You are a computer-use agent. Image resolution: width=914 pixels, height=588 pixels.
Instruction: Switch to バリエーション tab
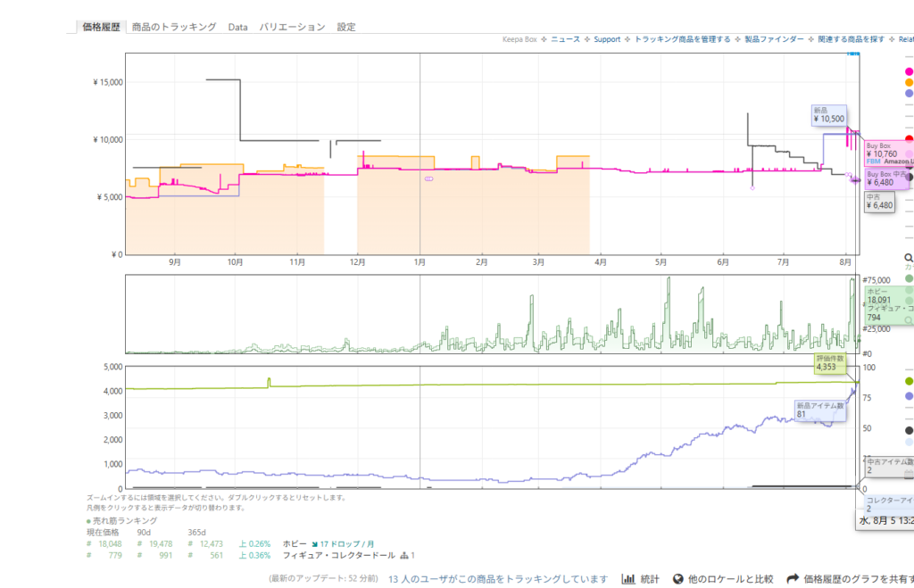pyautogui.click(x=292, y=27)
